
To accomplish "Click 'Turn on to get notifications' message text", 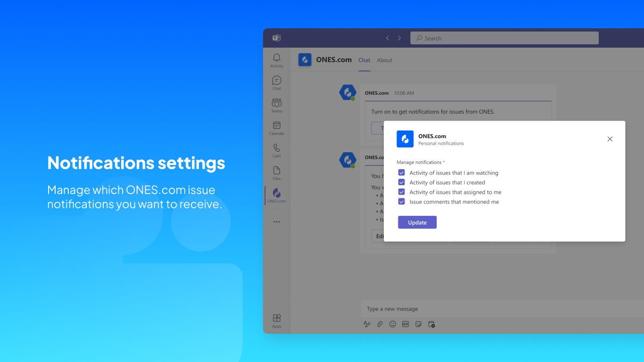I will (x=433, y=112).
